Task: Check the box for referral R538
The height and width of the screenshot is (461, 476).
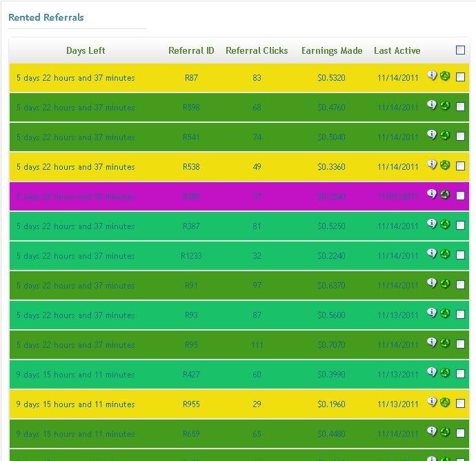Action: coord(460,166)
